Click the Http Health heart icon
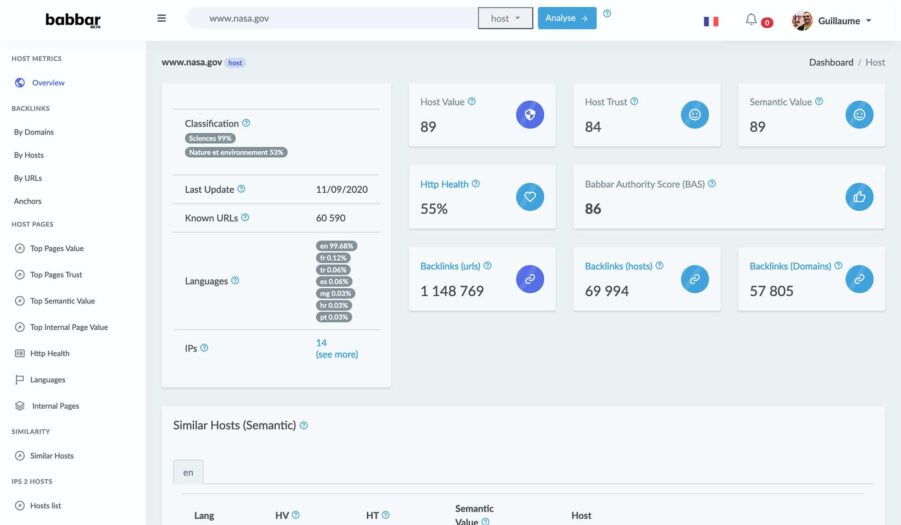Image resolution: width=901 pixels, height=525 pixels. (530, 197)
